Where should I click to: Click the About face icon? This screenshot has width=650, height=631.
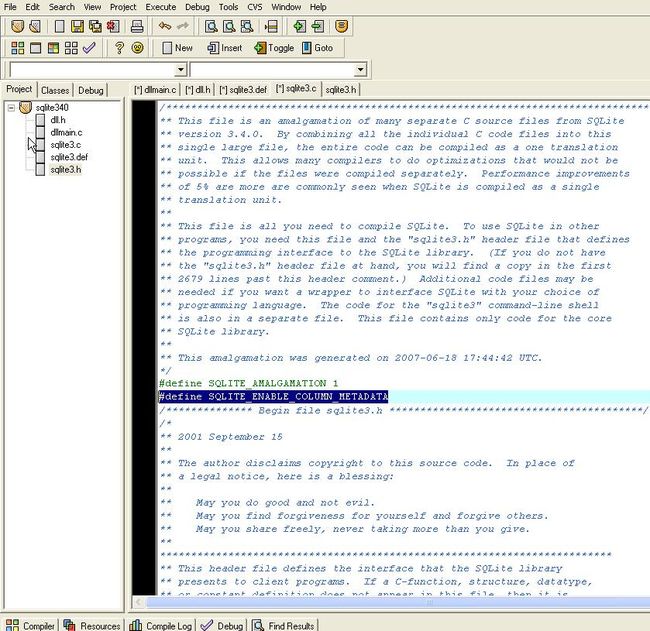(137, 48)
